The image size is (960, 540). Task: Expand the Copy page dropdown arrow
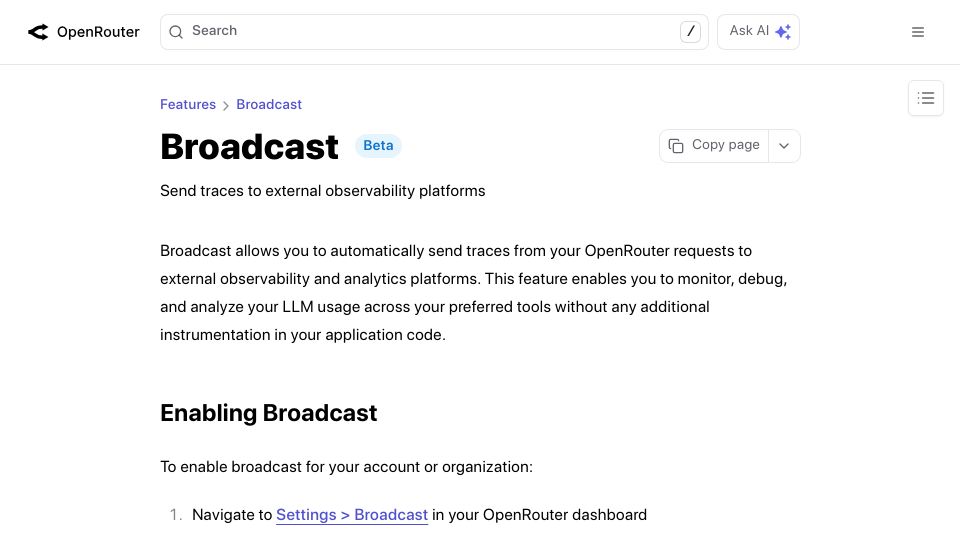coord(784,146)
